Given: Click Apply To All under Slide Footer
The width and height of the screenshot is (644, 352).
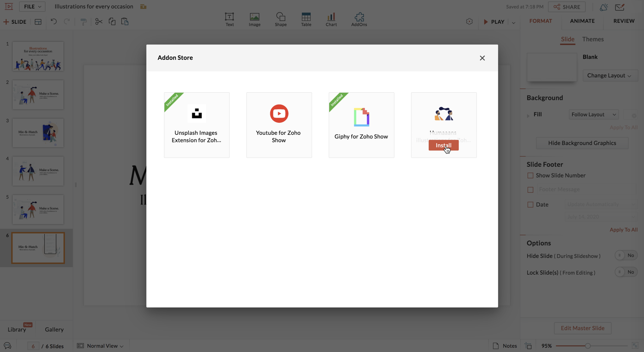Looking at the screenshot, I should (624, 230).
